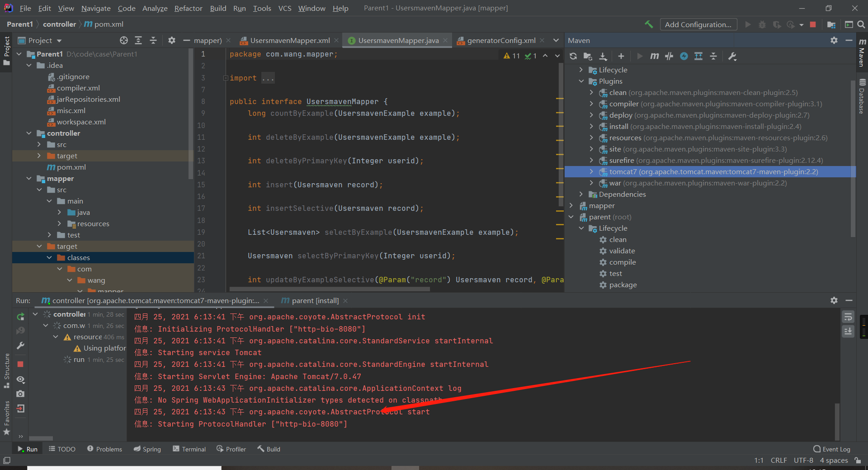Click pom.xml breadcrumb
The height and width of the screenshot is (470, 868).
click(x=104, y=24)
